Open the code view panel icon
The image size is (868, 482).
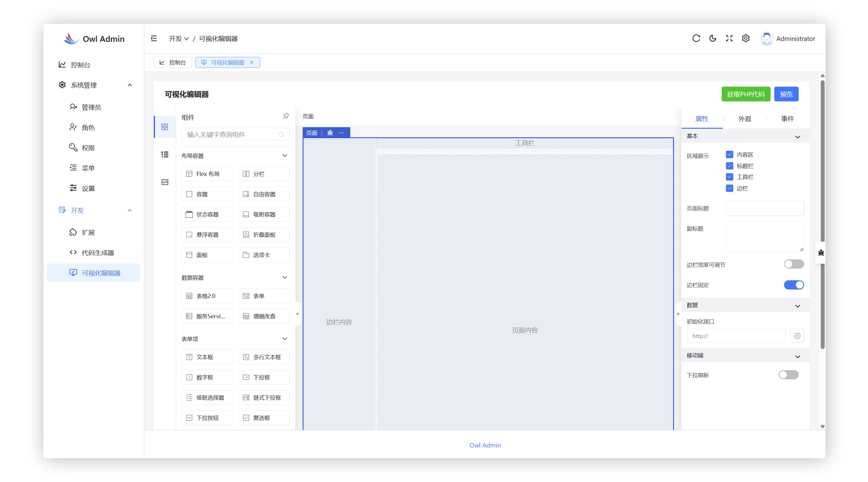165,182
